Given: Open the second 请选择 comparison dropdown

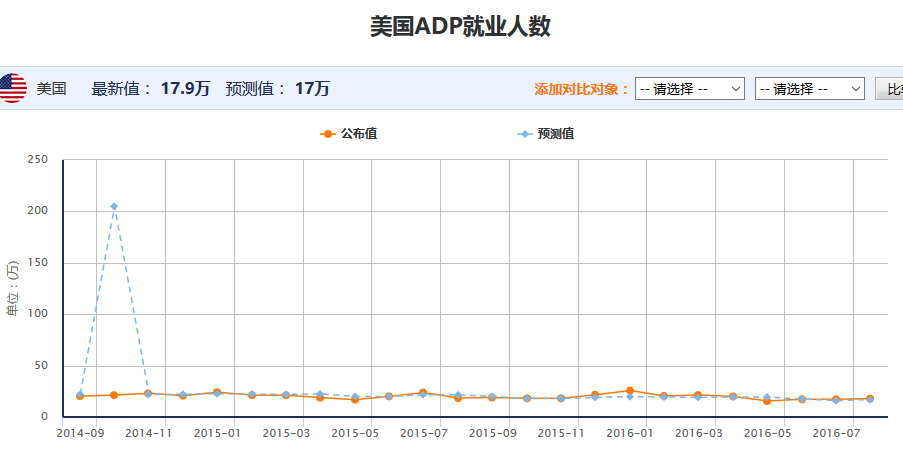Looking at the screenshot, I should point(810,89).
